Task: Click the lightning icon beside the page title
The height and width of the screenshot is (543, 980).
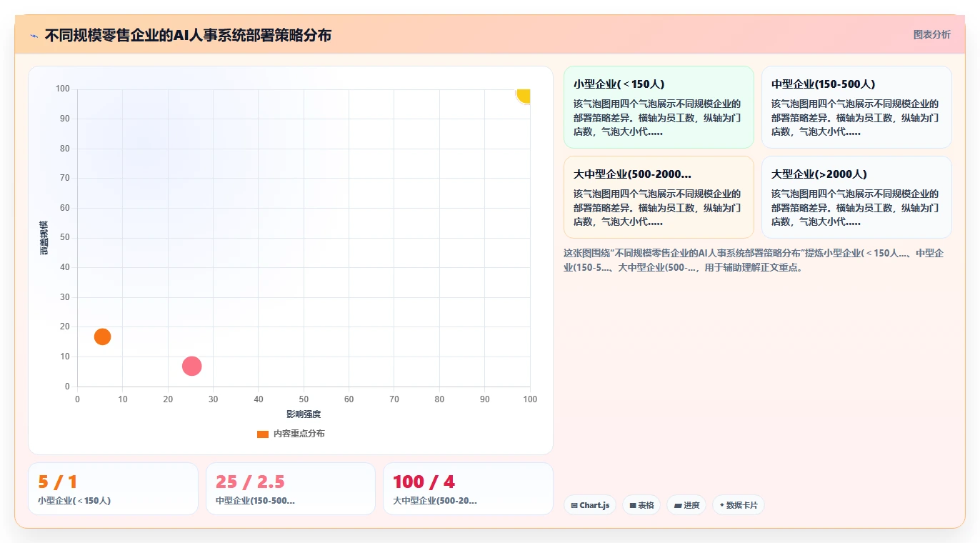Action: (x=34, y=36)
